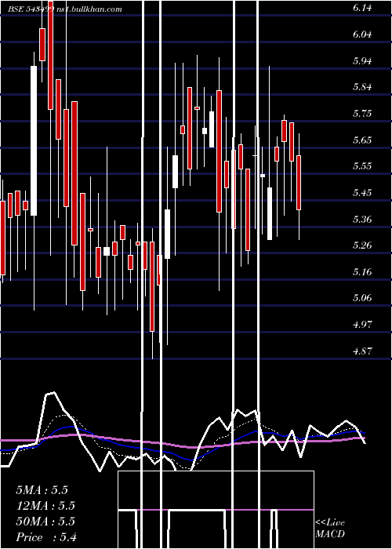Click the 5.75 price axis label
Image resolution: width=392 pixels, height=549 pixels.
tap(362, 114)
